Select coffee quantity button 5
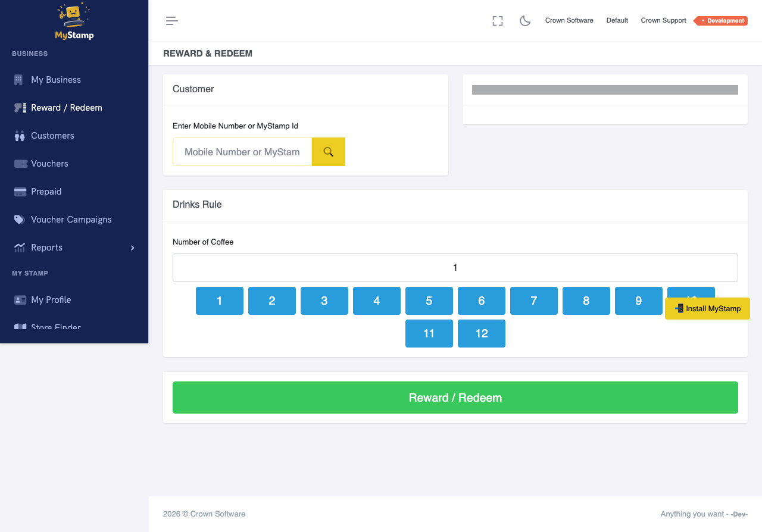Screen dimensions: 762x532 pyautogui.click(x=429, y=301)
